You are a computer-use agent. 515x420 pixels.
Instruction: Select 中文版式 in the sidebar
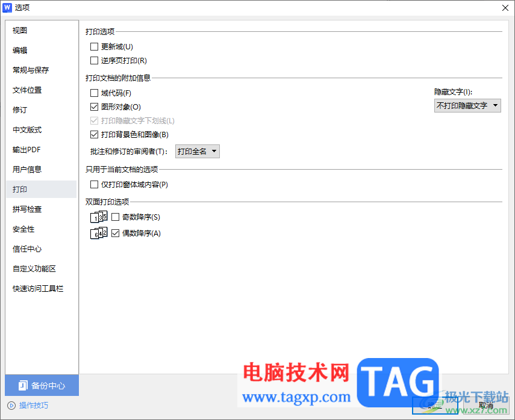(x=42, y=130)
